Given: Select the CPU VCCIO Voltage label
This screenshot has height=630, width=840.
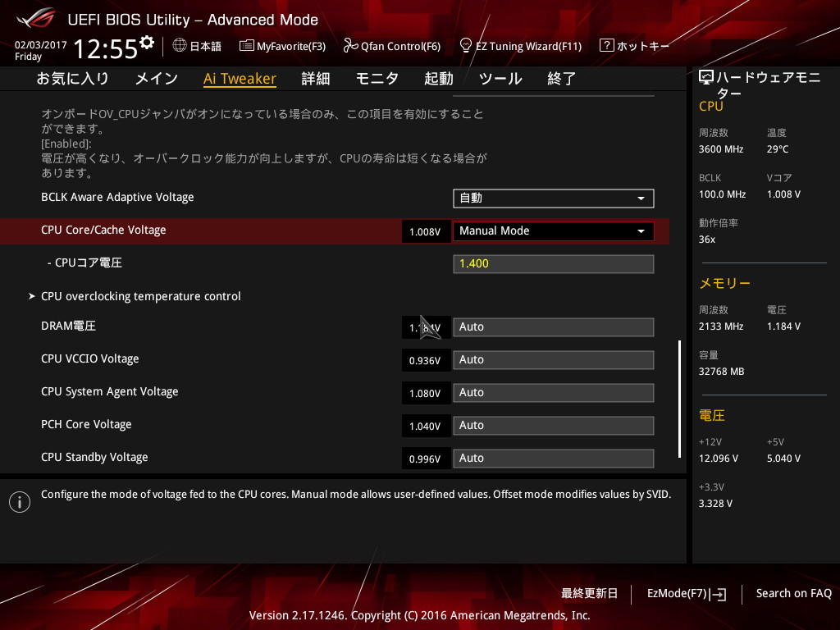Looking at the screenshot, I should [90, 359].
